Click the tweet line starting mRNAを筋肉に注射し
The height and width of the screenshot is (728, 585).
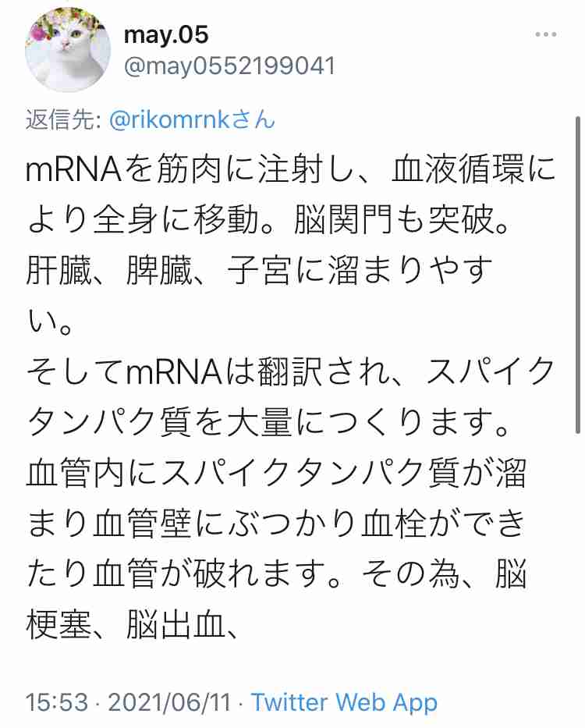tap(291, 170)
